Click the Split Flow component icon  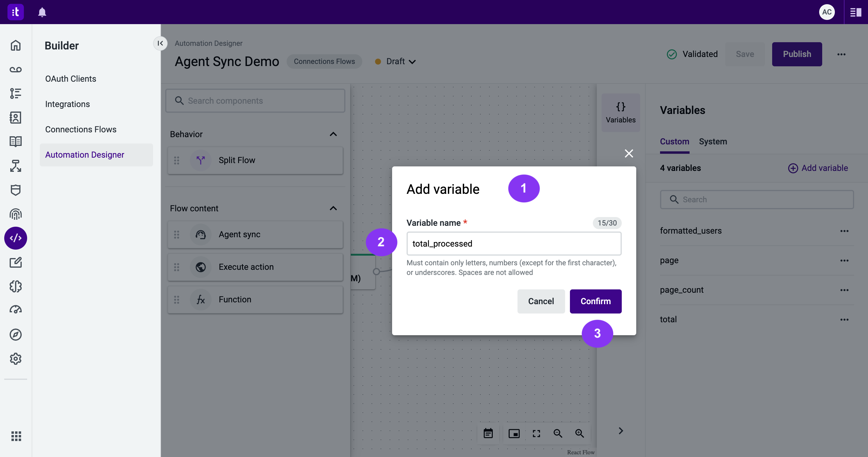201,160
